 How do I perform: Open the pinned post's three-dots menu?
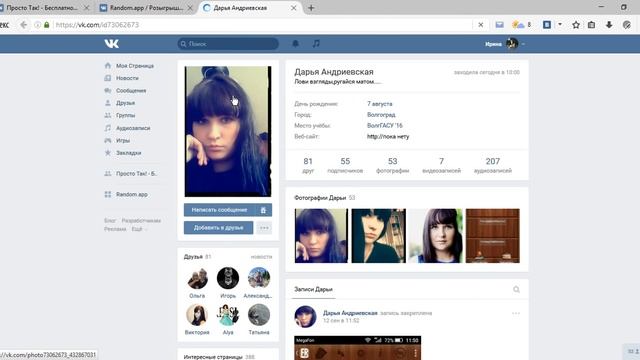[x=516, y=313]
